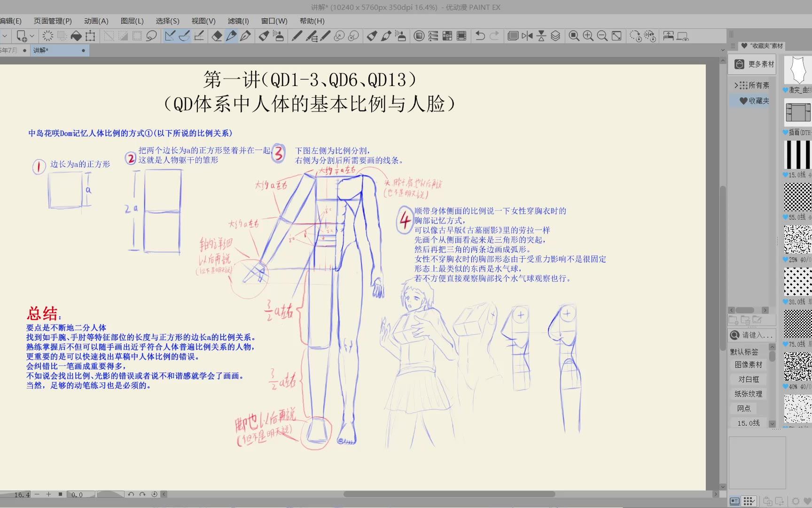Click the horizontal canvas scrollbar thumb
812x508 pixels.
tap(449, 494)
